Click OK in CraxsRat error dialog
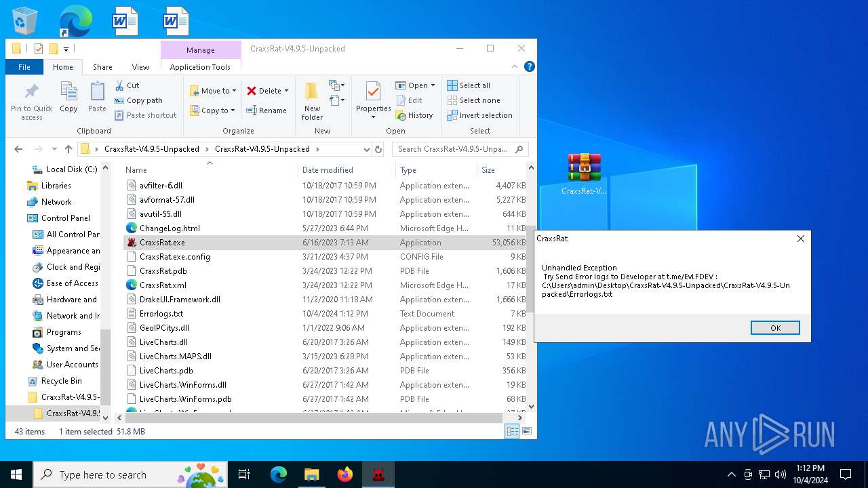The height and width of the screenshot is (488, 868). (775, 327)
